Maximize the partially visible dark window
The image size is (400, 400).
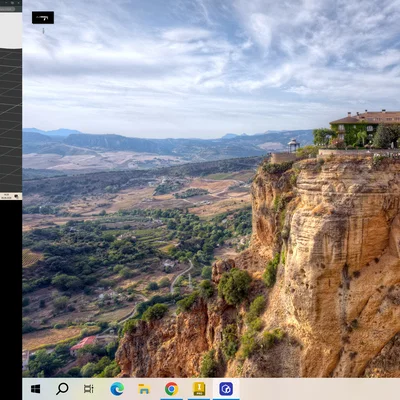coord(12,3)
